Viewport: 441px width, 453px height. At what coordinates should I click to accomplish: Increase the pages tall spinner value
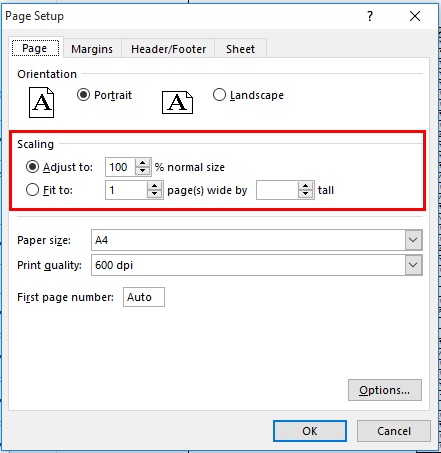coord(305,186)
